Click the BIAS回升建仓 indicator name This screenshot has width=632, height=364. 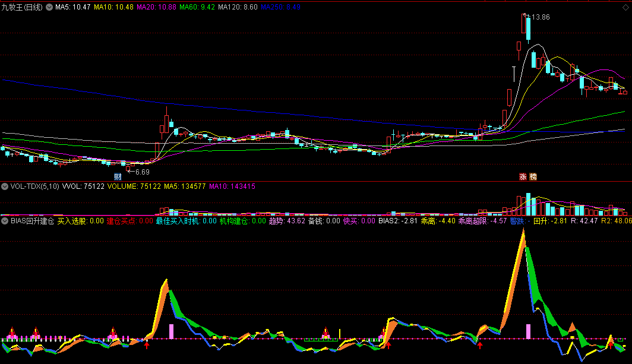click(32, 221)
